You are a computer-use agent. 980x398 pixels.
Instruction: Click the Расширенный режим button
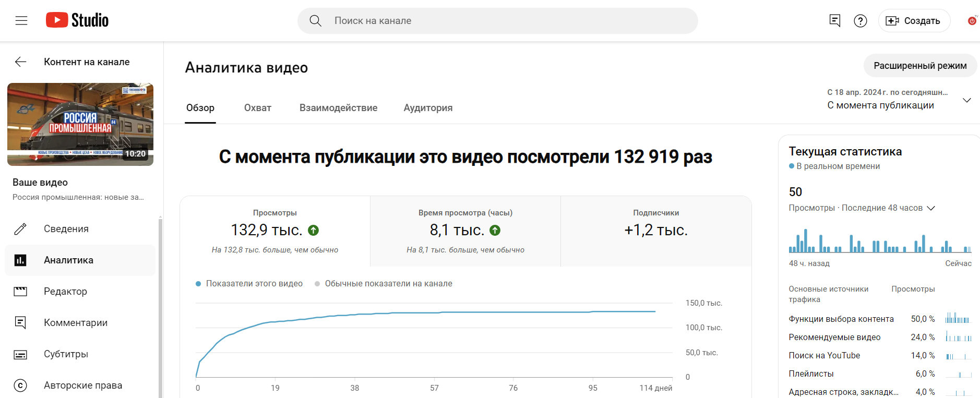coord(920,66)
